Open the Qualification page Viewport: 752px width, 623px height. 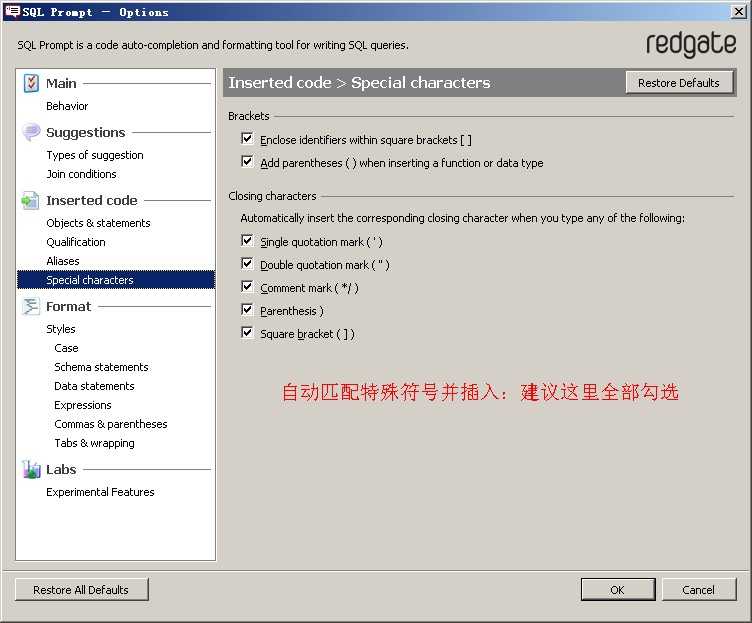click(76, 242)
